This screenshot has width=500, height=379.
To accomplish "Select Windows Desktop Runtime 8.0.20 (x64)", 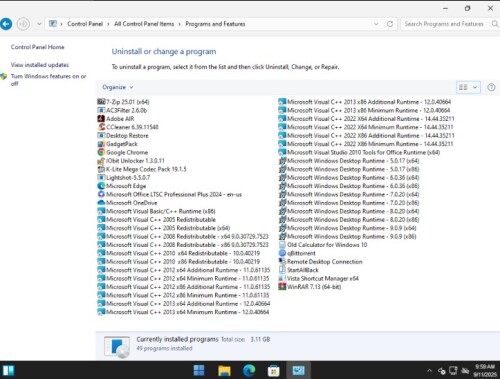I will (x=349, y=211).
